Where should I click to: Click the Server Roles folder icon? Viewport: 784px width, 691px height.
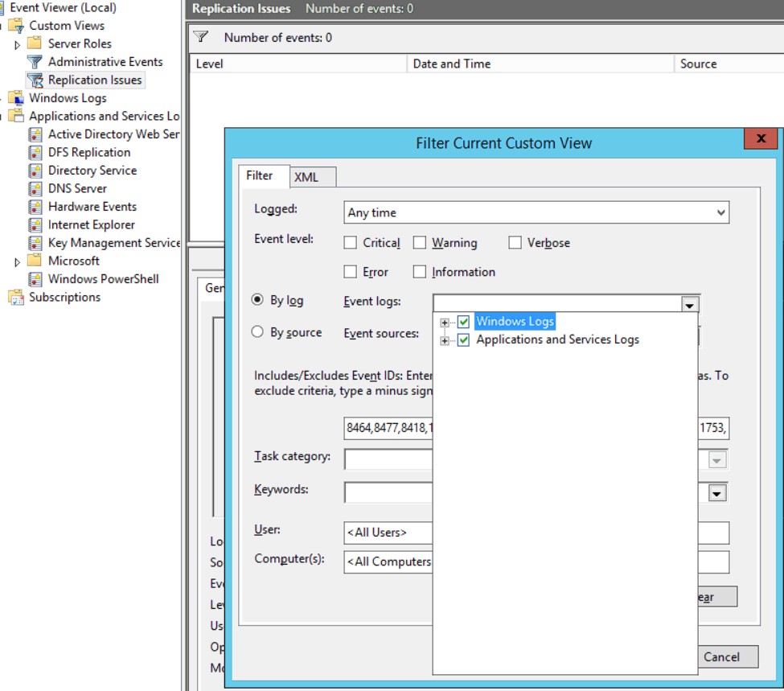pyautogui.click(x=35, y=43)
